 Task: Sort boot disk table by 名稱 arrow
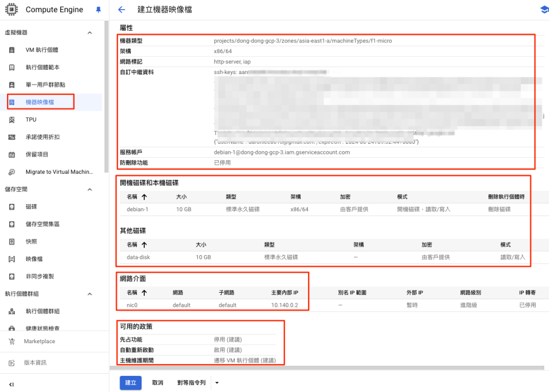click(144, 197)
